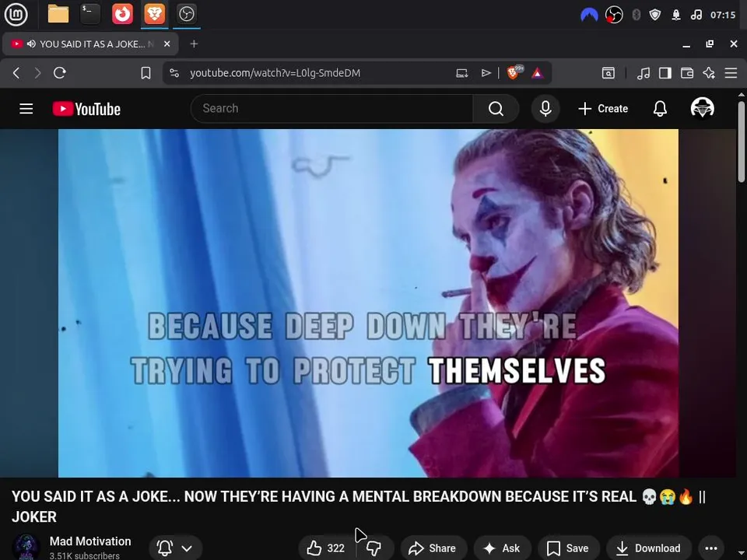
Task: Click the magnifier search button
Action: point(496,109)
